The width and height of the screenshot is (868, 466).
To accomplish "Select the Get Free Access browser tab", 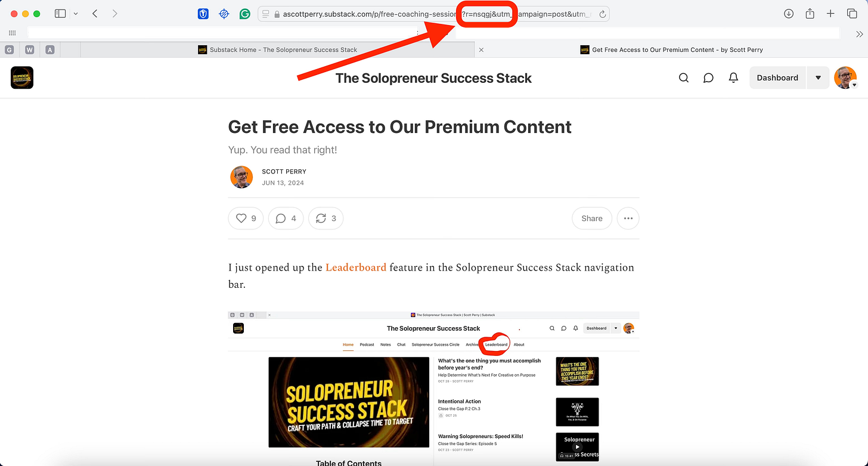I will [x=671, y=50].
